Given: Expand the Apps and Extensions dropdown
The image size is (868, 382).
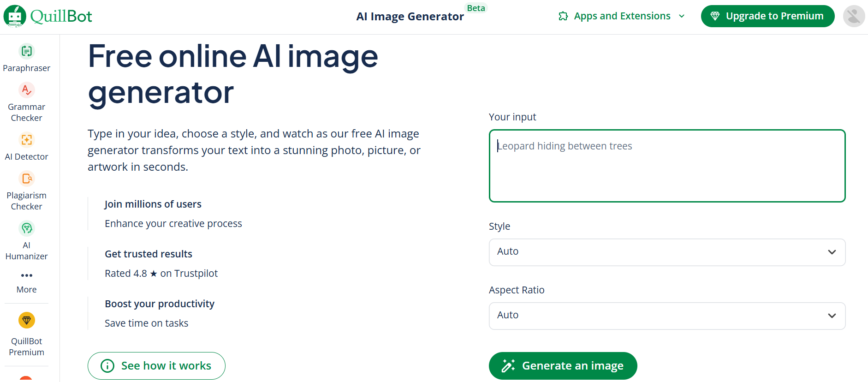Looking at the screenshot, I should [621, 16].
